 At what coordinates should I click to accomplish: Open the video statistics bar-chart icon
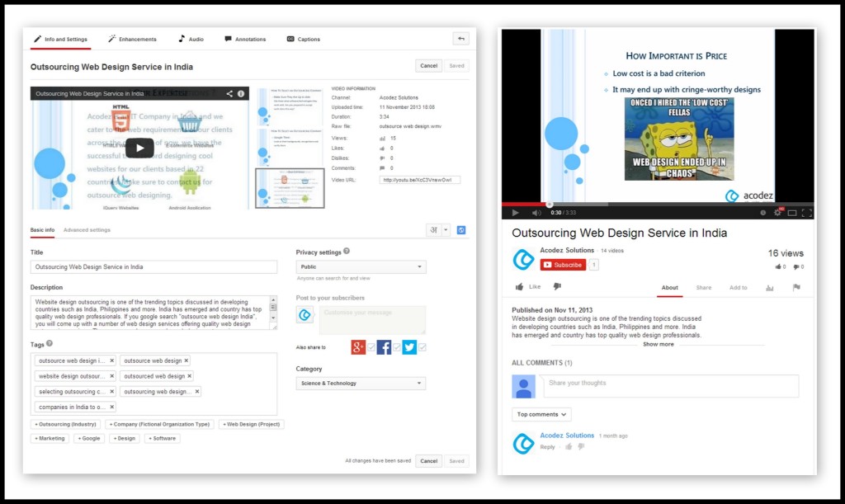click(x=770, y=288)
